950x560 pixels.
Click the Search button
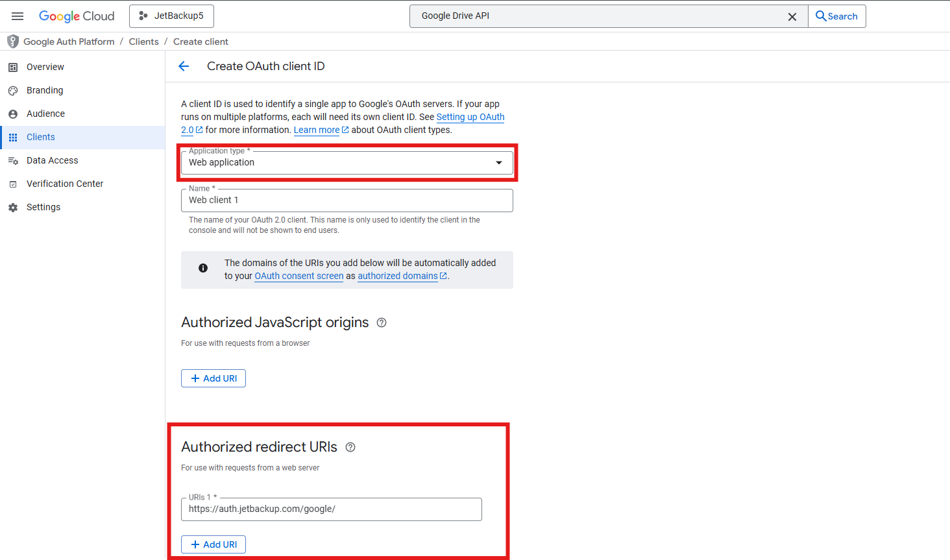[x=836, y=16]
